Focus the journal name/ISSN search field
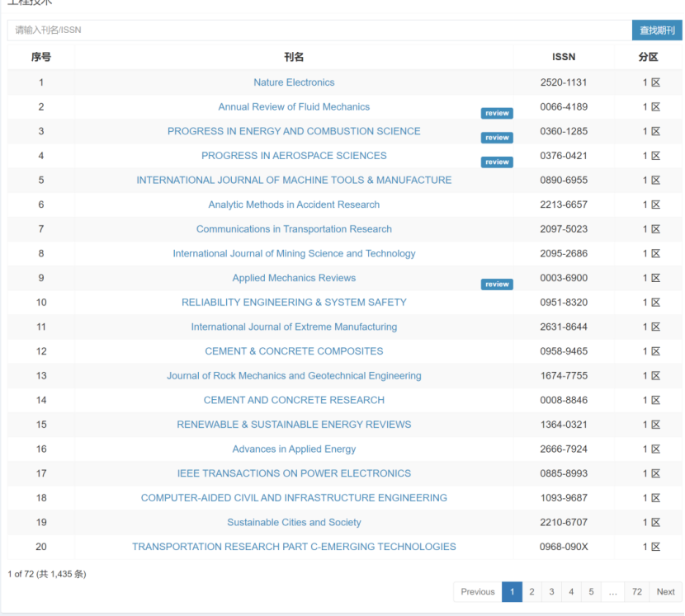Viewport: 685px width, 616px height. point(319,31)
